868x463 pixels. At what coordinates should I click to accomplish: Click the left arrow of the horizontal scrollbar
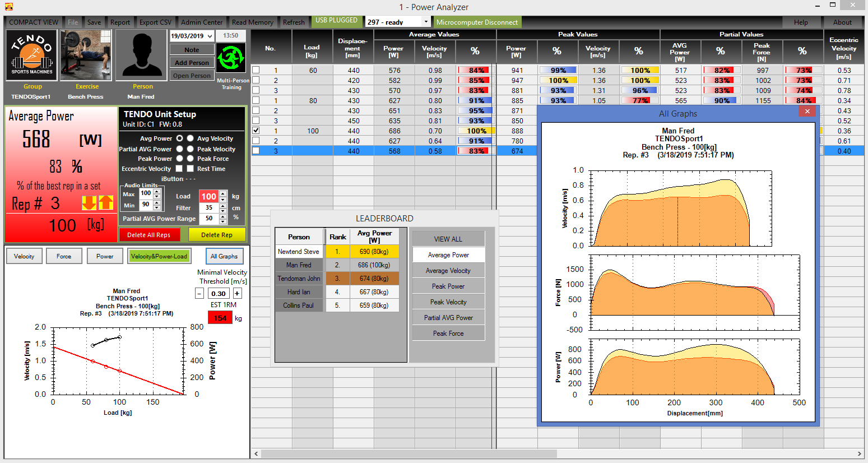coord(257,454)
